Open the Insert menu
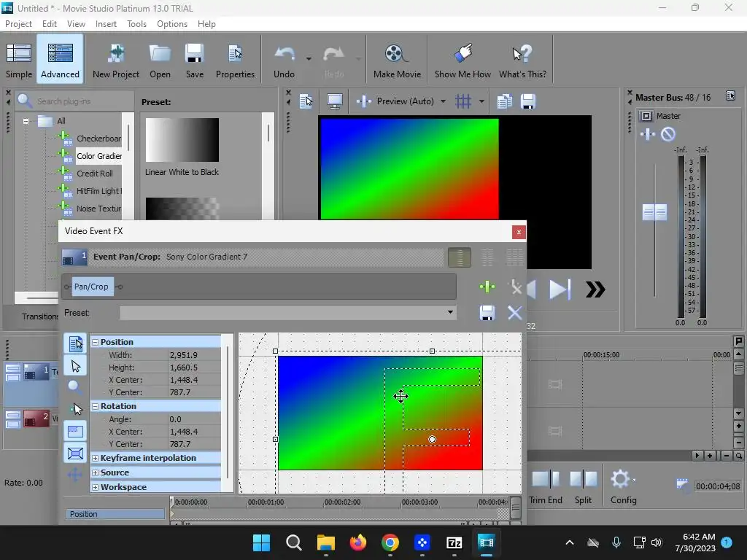The image size is (747, 560). click(x=106, y=24)
